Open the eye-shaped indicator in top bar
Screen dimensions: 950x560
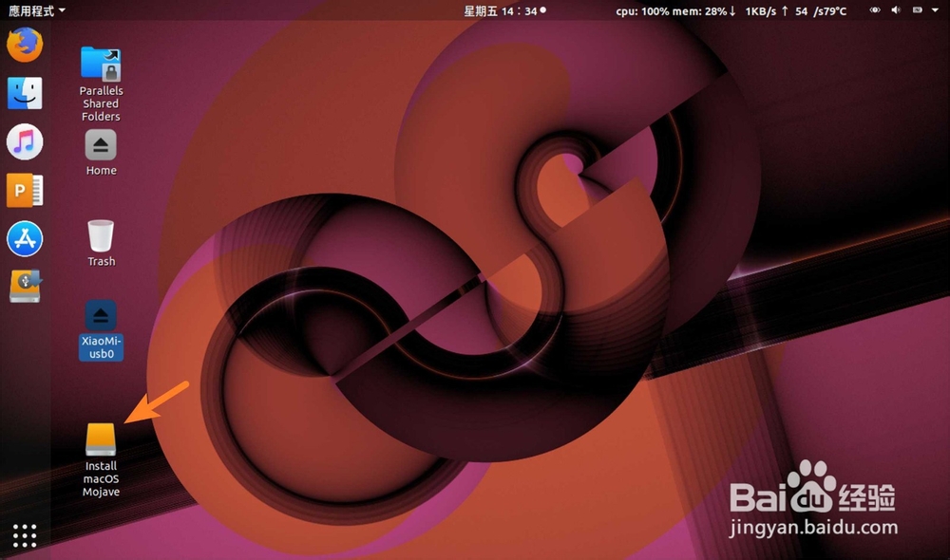click(x=875, y=10)
